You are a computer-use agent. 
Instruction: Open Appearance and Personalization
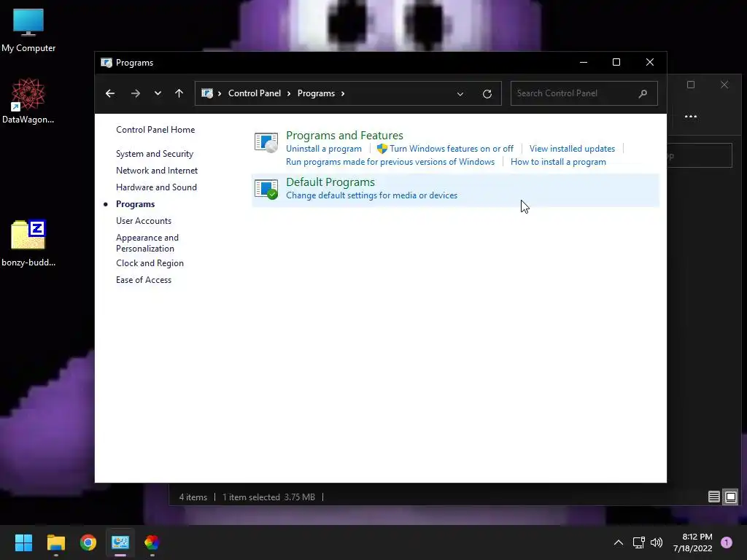[147, 243]
